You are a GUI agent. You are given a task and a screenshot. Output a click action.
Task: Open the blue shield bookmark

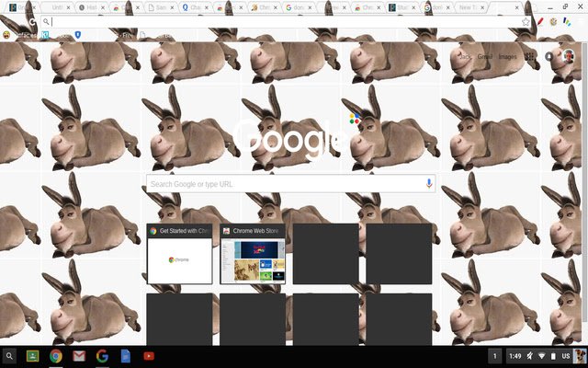[77, 35]
